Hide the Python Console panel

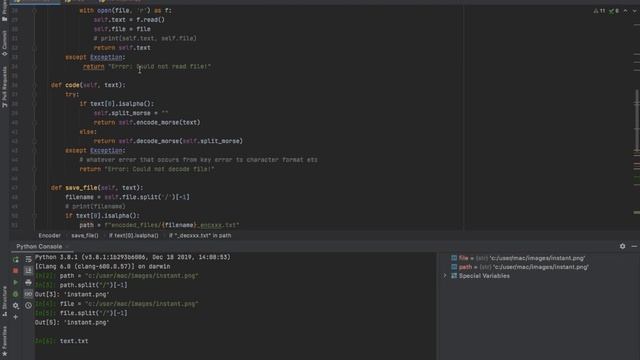pos(634,246)
